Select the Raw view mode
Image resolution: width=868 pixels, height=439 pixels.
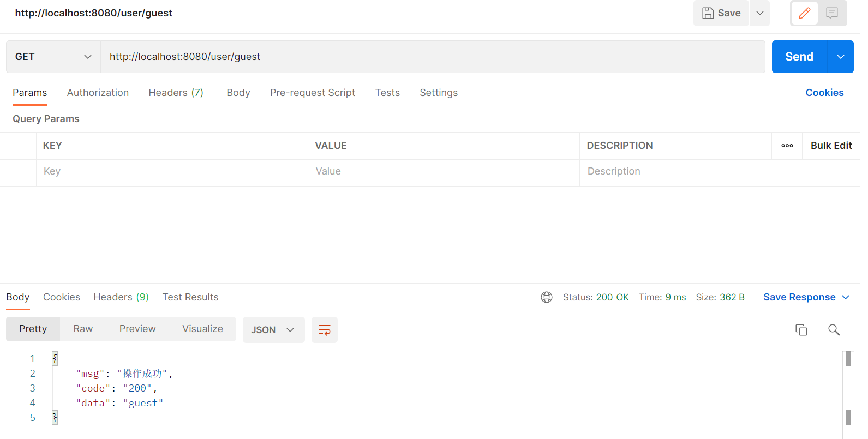[83, 329]
